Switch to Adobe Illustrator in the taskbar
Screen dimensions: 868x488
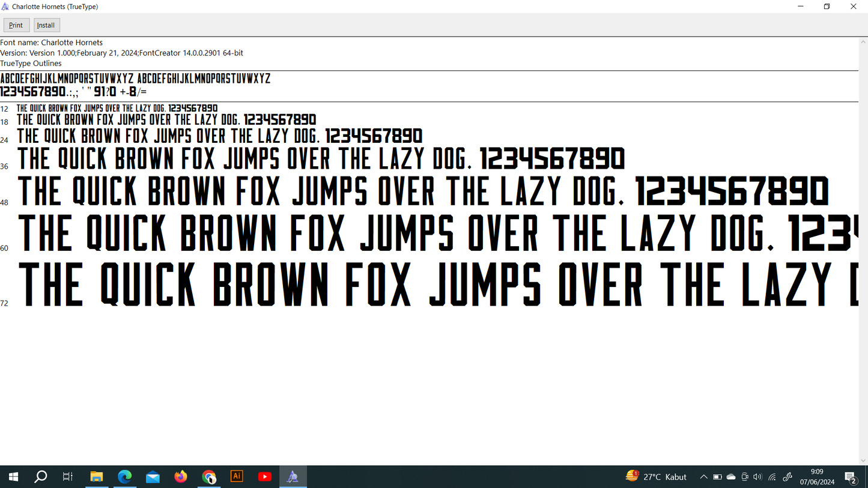237,477
